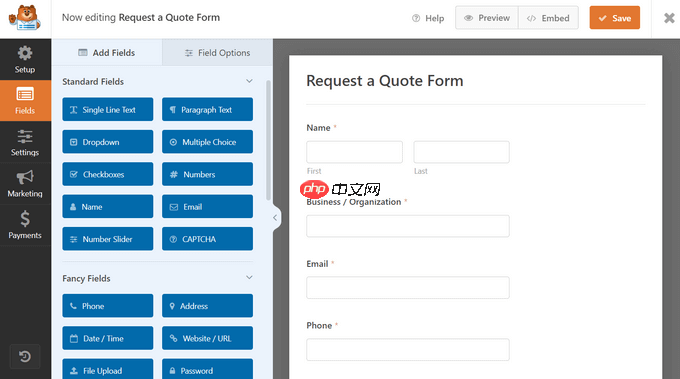Switch to the Add Fields tab
Viewport: 680px width, 379px height.
pos(107,52)
